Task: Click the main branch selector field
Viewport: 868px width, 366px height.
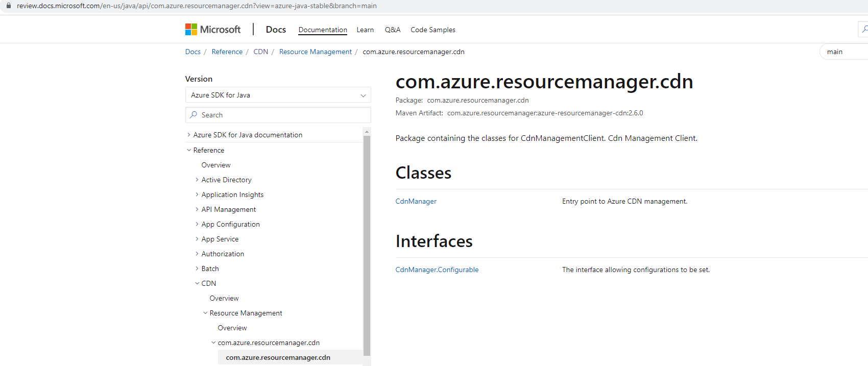Action: click(x=843, y=52)
